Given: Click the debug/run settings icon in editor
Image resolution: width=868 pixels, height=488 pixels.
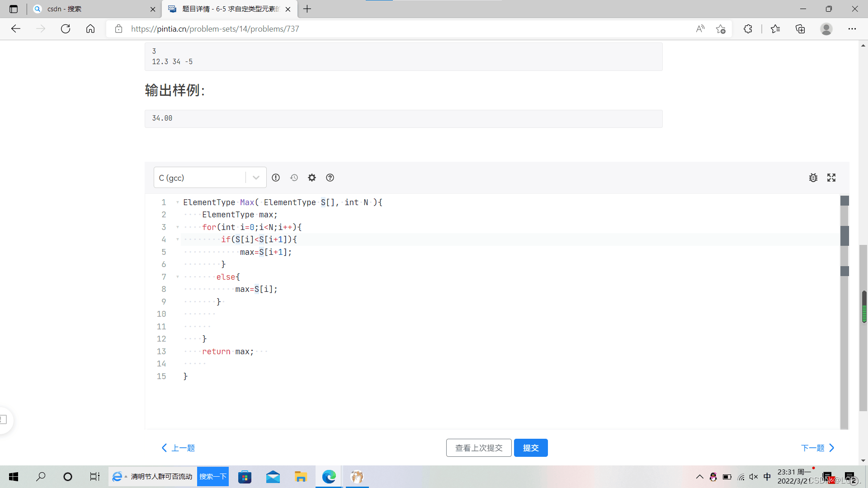Looking at the screenshot, I should coord(812,177).
